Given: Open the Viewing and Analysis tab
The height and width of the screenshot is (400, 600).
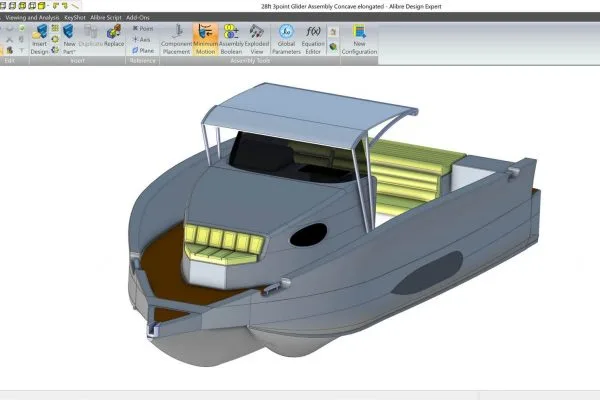Looking at the screenshot, I should pos(32,18).
